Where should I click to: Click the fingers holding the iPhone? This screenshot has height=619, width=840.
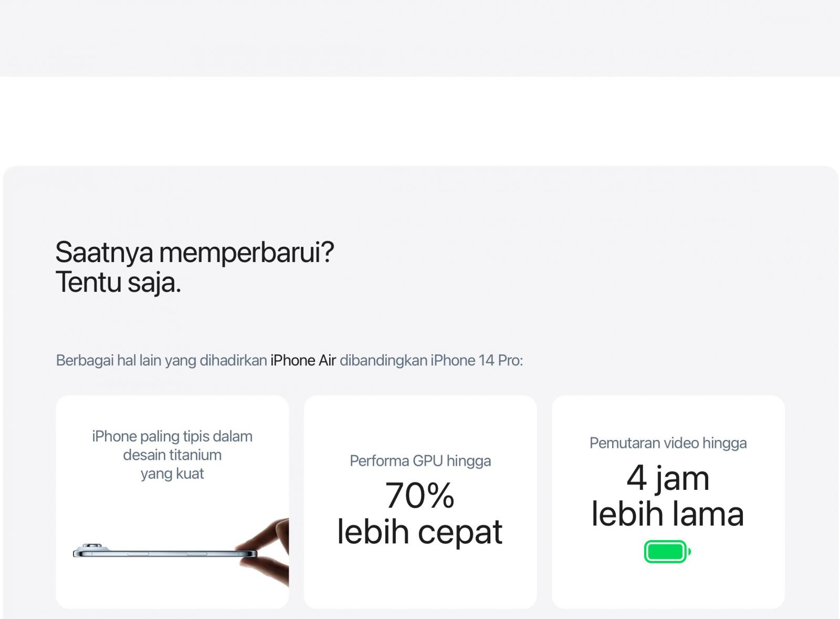tap(268, 551)
